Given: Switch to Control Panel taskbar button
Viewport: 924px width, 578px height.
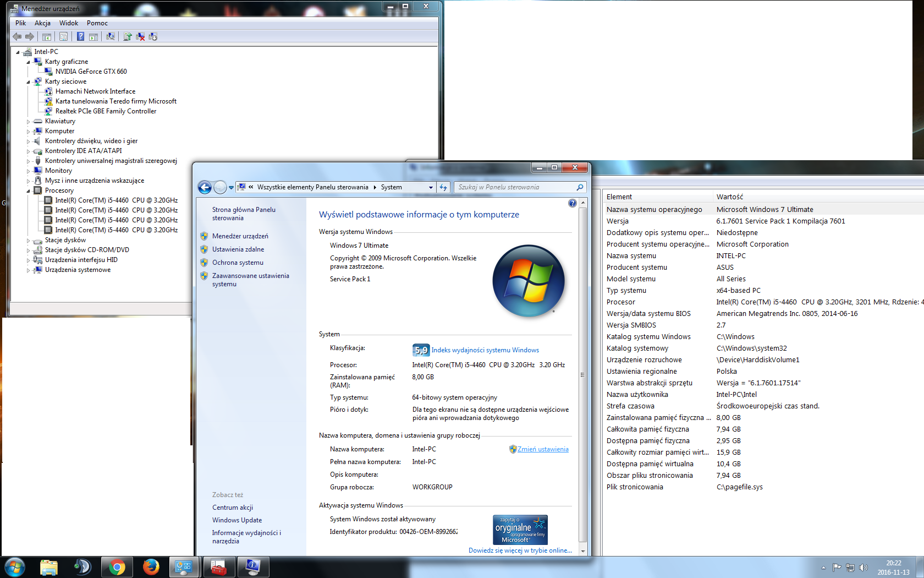Looking at the screenshot, I should pos(184,567).
